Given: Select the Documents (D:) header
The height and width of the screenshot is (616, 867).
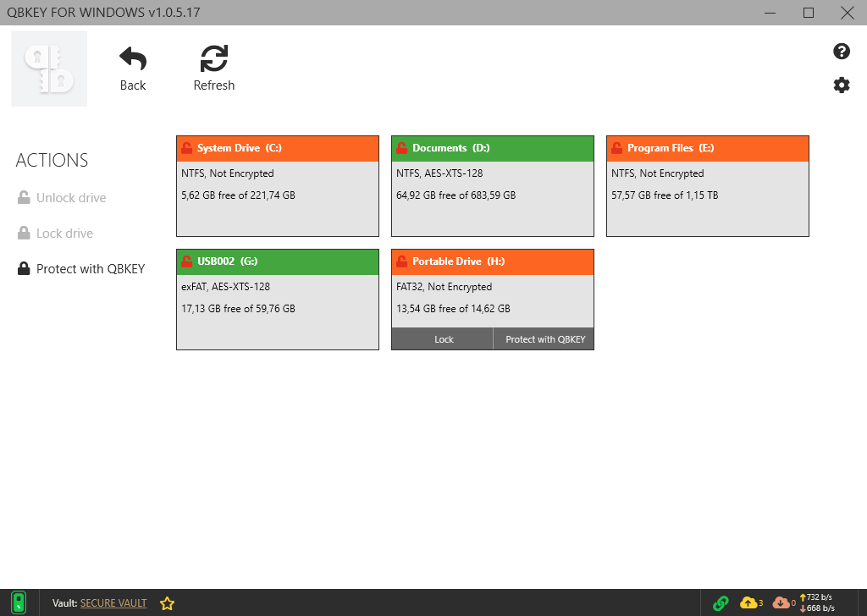Looking at the screenshot, I should click(x=493, y=149).
